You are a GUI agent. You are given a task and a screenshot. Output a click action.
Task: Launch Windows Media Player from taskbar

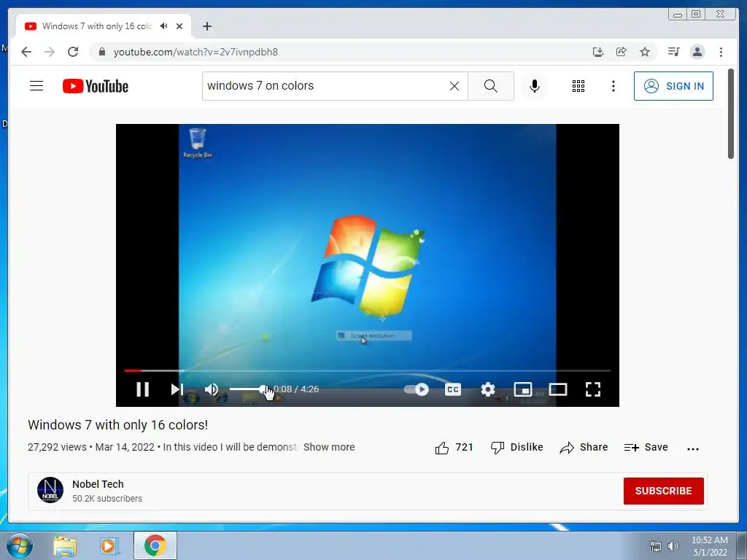pyautogui.click(x=109, y=546)
